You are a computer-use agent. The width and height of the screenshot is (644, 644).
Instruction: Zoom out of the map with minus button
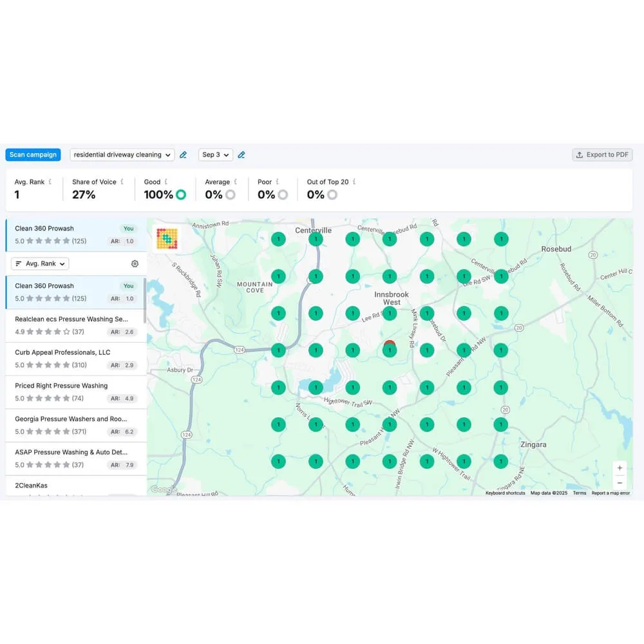620,482
